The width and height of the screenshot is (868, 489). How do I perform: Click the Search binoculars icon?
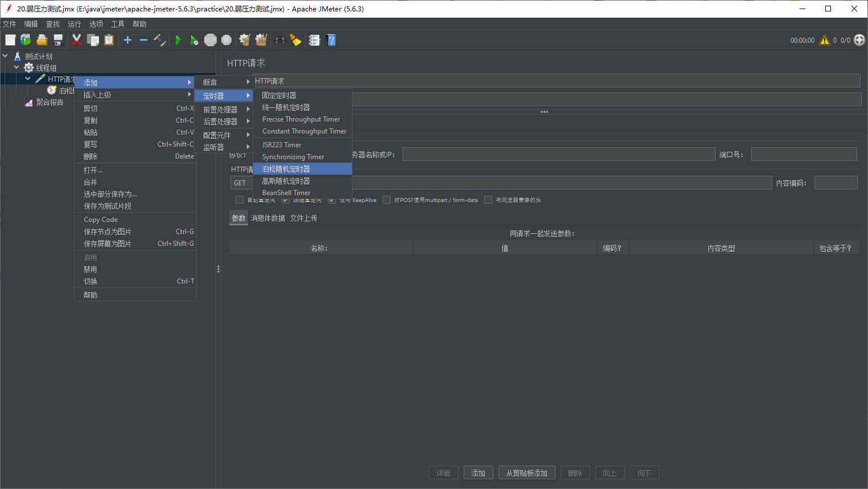280,40
